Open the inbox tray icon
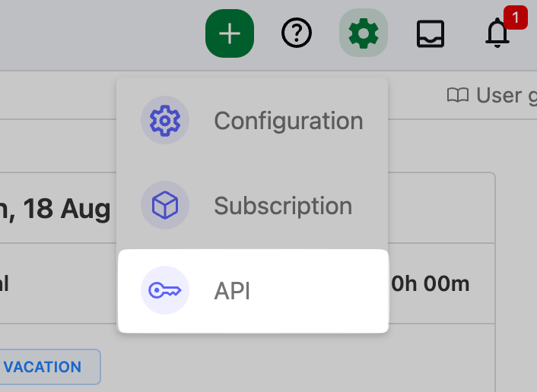The height and width of the screenshot is (392, 537). click(x=431, y=33)
